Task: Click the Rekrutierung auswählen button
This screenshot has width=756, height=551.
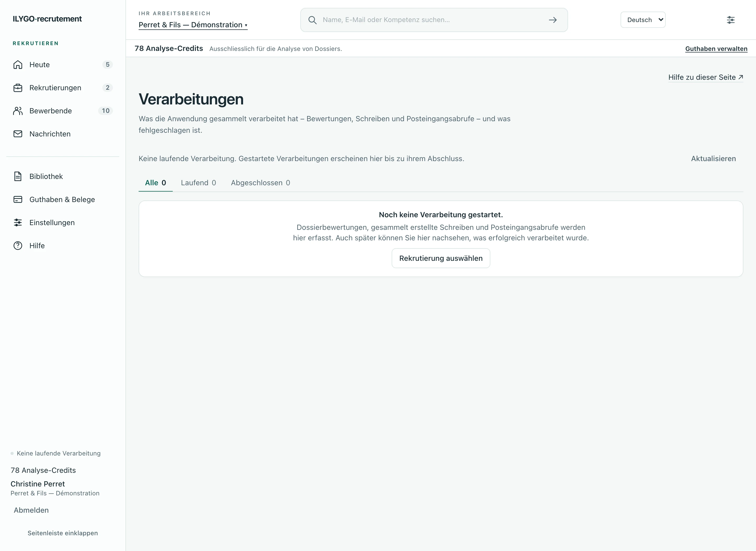Action: tap(441, 258)
